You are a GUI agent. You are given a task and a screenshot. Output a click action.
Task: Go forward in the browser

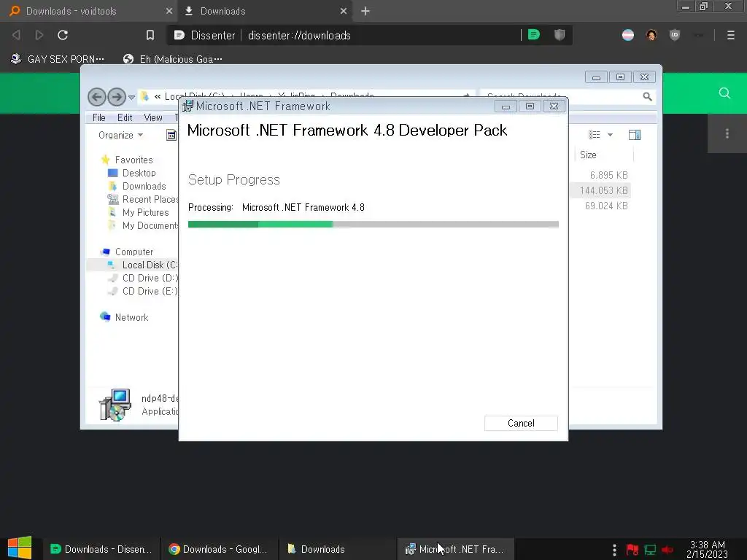click(39, 35)
